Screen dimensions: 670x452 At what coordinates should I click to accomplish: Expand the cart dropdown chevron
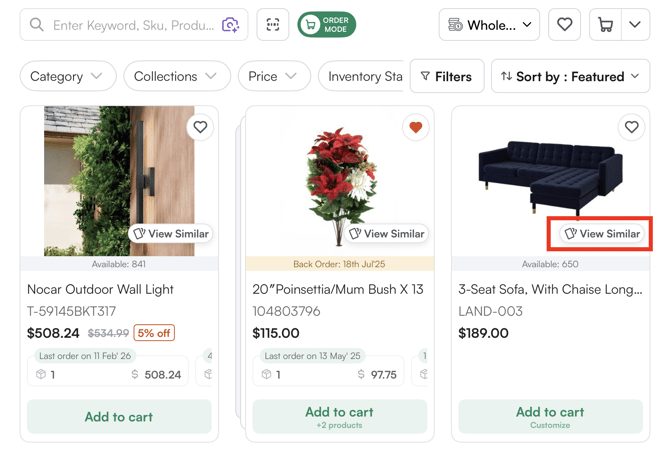point(635,25)
